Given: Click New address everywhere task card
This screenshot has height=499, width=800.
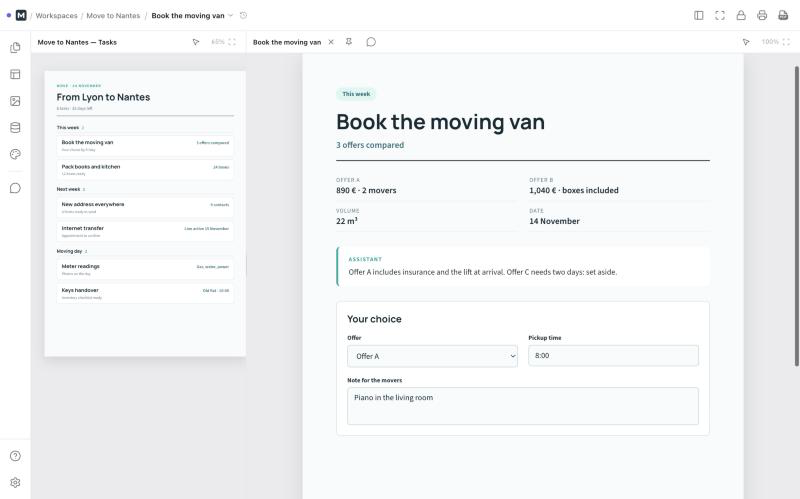Looking at the screenshot, I should coord(145,207).
